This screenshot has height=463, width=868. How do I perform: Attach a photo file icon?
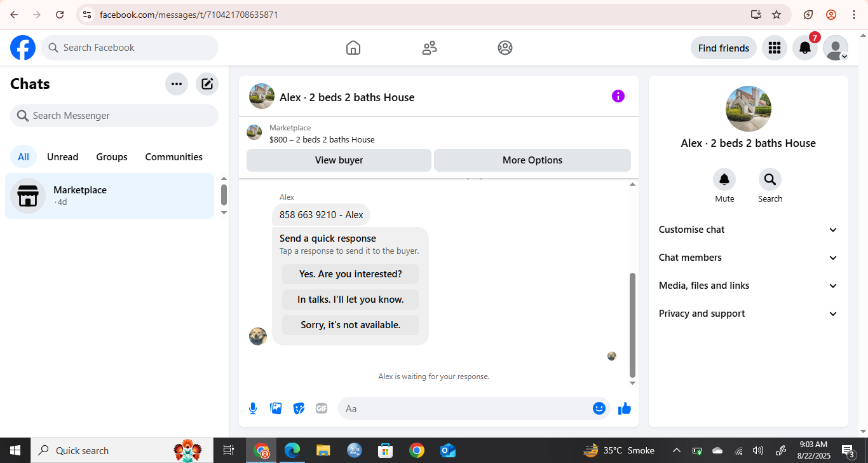(276, 408)
